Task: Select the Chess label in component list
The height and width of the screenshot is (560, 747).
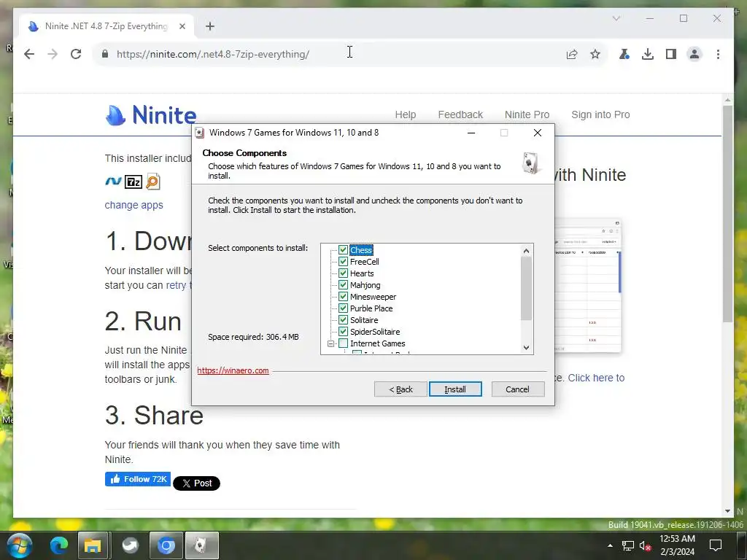Action: point(361,250)
